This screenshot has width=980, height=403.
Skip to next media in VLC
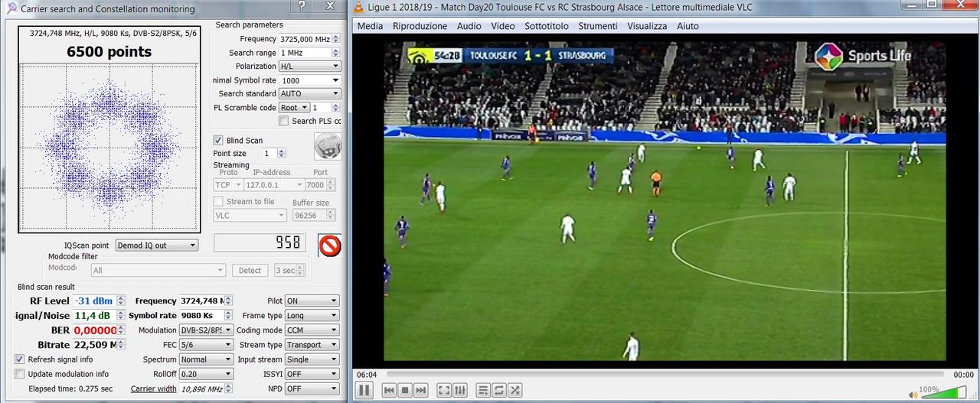coord(420,390)
